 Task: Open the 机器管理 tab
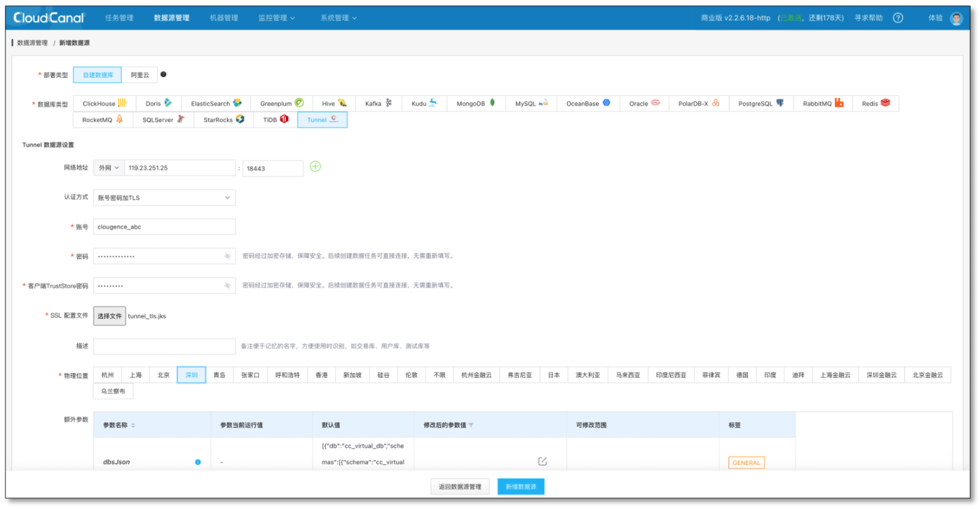(224, 18)
